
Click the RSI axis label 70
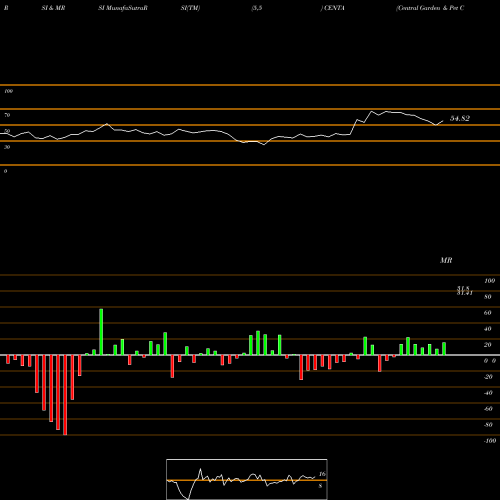[7, 115]
